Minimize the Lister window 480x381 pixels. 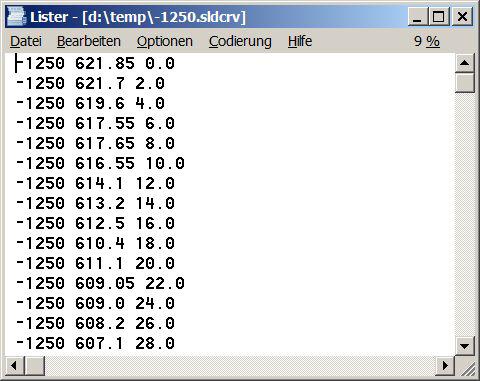click(418, 16)
